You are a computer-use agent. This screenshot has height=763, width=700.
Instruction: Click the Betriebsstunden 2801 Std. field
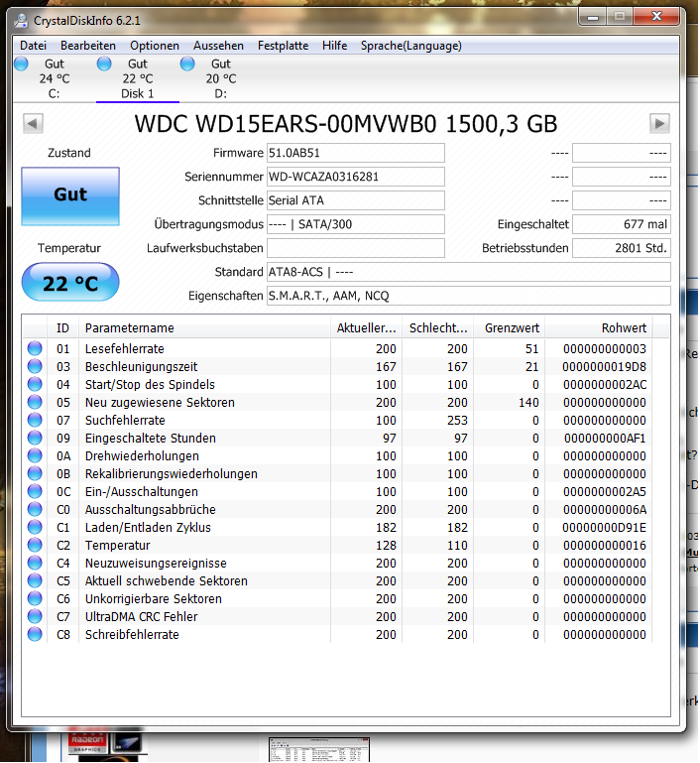(622, 248)
